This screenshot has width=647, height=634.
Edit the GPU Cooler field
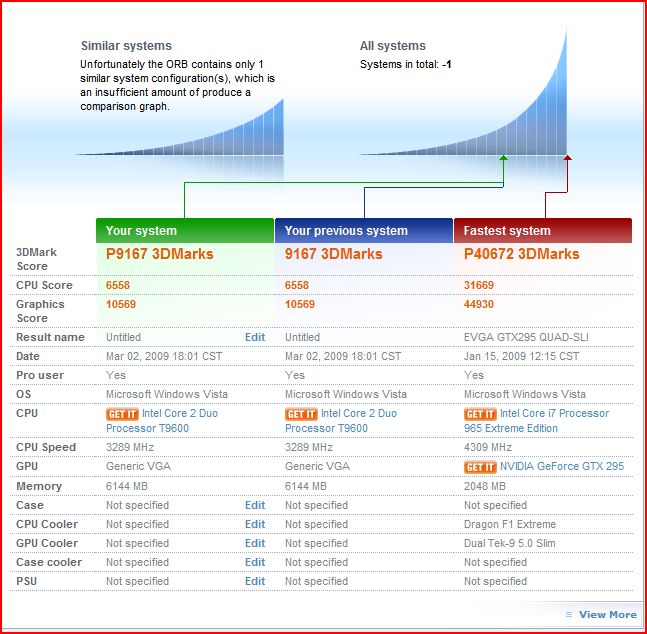click(x=255, y=543)
